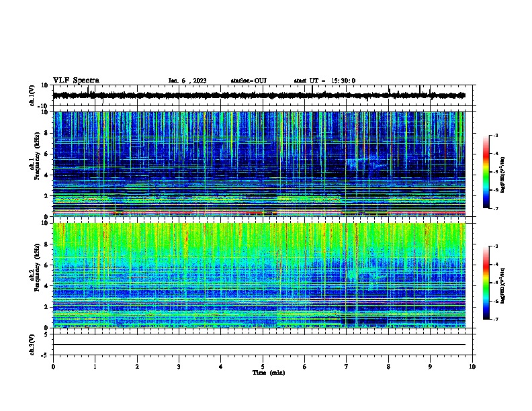Click the ch.3 flat voltage line

point(259,345)
